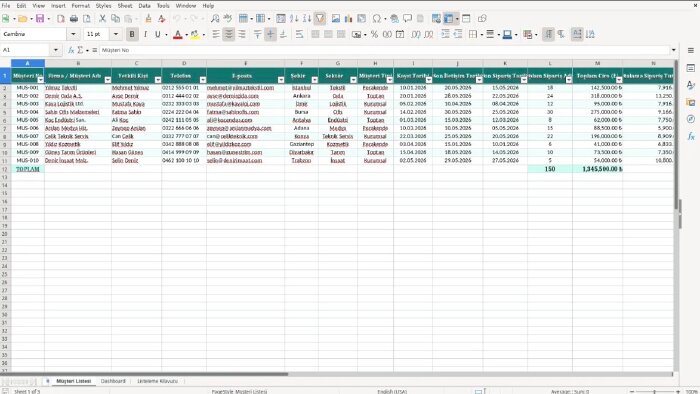Toggle align right
Viewport: 700px width, 394px height.
[242, 34]
